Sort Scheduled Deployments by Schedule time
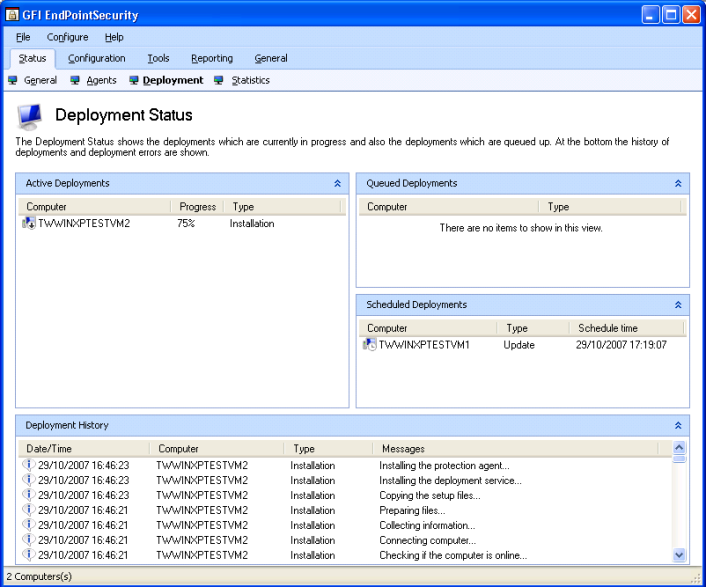Viewport: 706px width, 587px height. 626,328
